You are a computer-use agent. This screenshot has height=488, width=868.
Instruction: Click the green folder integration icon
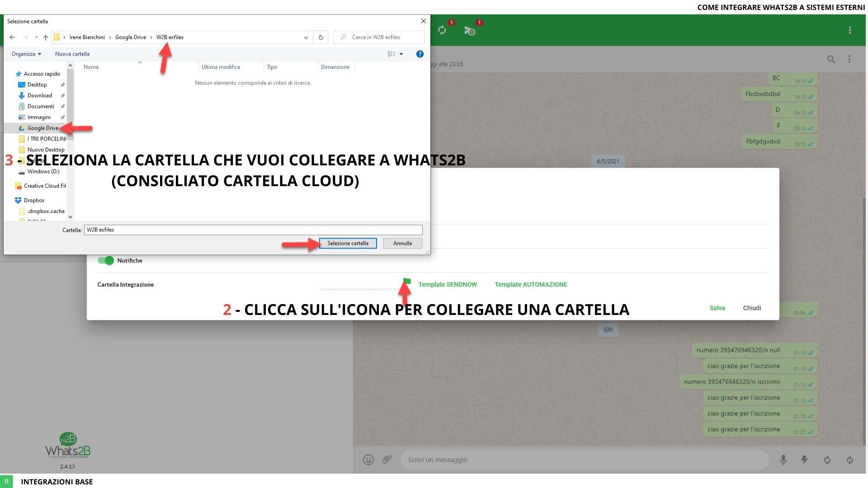point(407,282)
